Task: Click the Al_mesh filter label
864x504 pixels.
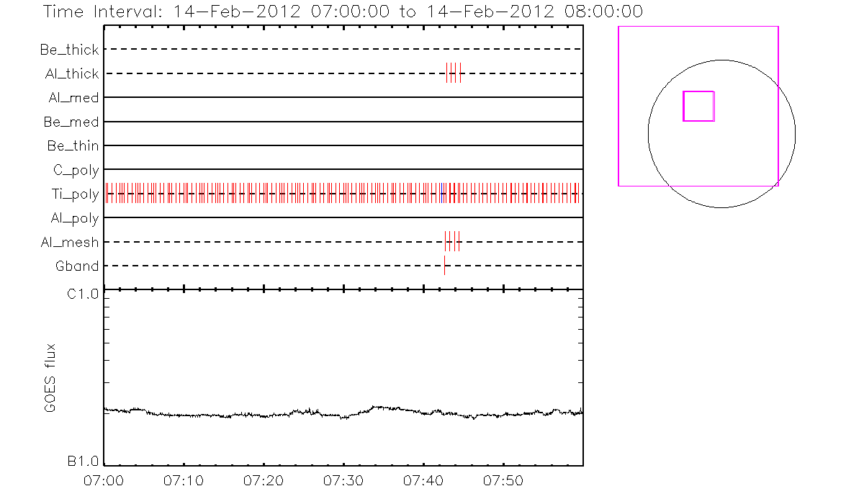Action: click(70, 242)
